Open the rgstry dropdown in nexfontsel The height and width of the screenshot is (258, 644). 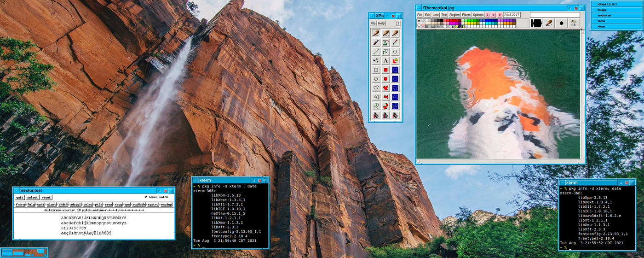(x=153, y=204)
